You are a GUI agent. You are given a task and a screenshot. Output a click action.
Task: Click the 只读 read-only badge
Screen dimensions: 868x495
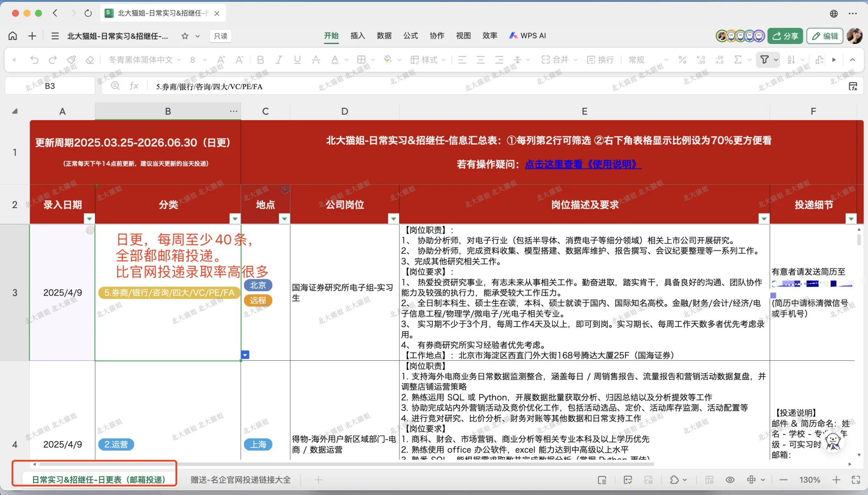pyautogui.click(x=221, y=36)
